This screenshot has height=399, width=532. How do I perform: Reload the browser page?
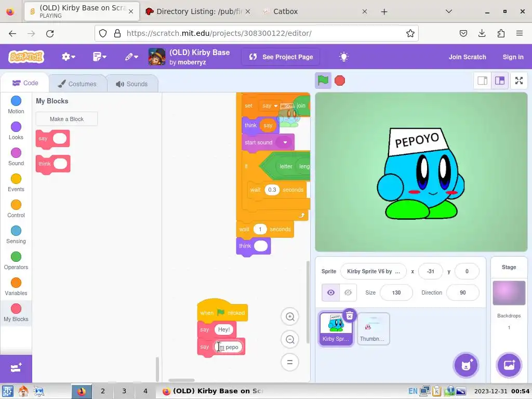coord(50,33)
